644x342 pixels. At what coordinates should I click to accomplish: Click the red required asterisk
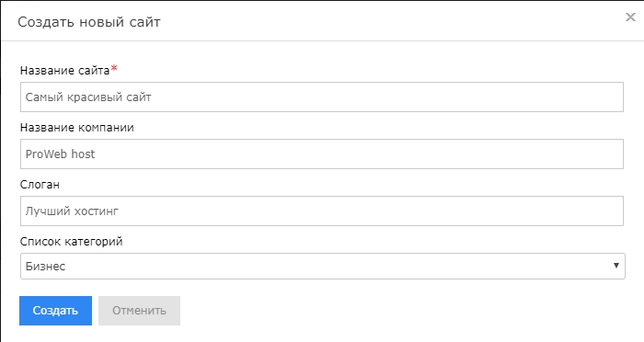[x=114, y=68]
